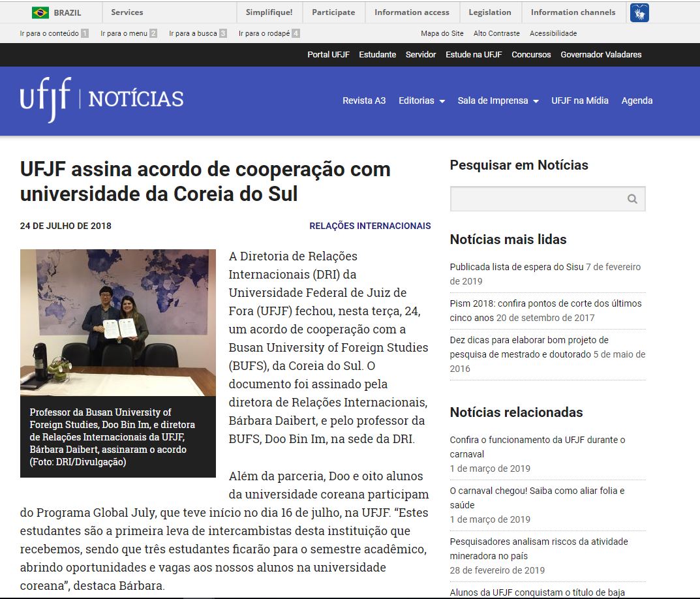This screenshot has width=700, height=599.
Task: Visit the Estude na UFJF link
Action: [474, 55]
